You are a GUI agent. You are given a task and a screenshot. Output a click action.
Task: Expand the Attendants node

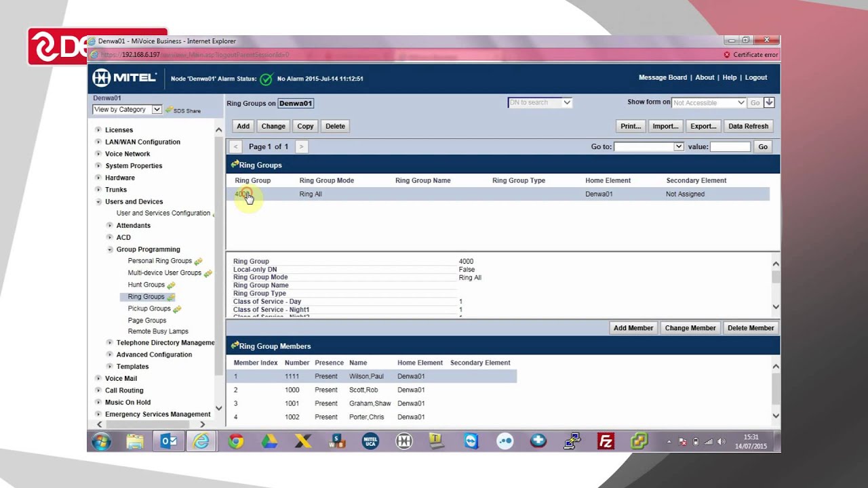pyautogui.click(x=110, y=225)
